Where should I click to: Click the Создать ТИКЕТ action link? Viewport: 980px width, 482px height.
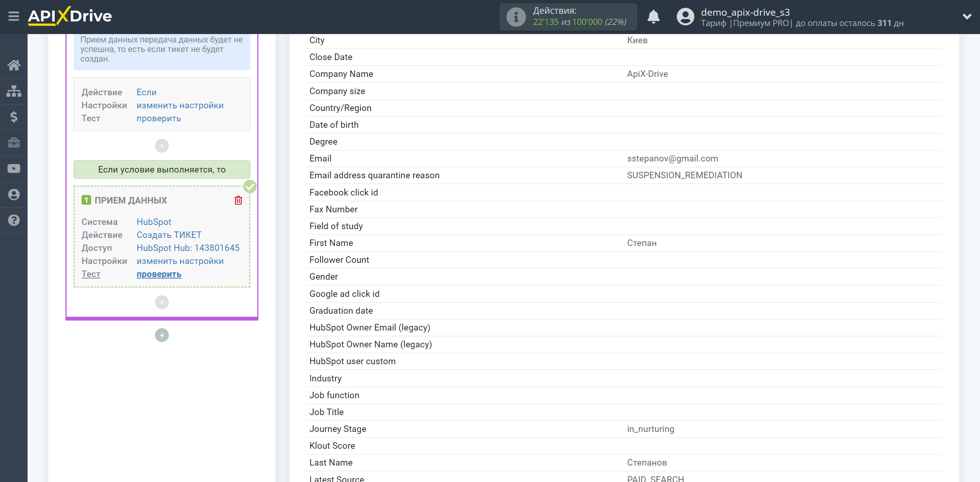point(169,235)
